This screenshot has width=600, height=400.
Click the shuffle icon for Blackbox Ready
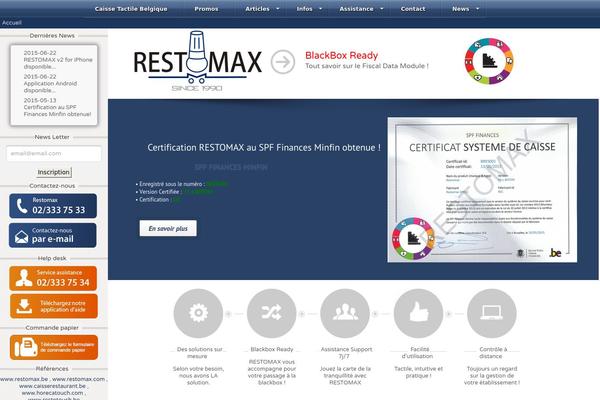272,313
